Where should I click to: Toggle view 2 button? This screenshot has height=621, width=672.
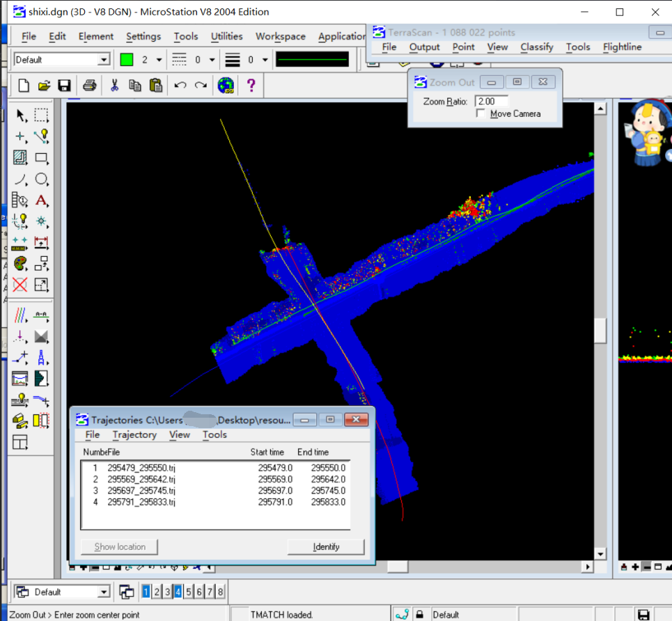pos(157,592)
